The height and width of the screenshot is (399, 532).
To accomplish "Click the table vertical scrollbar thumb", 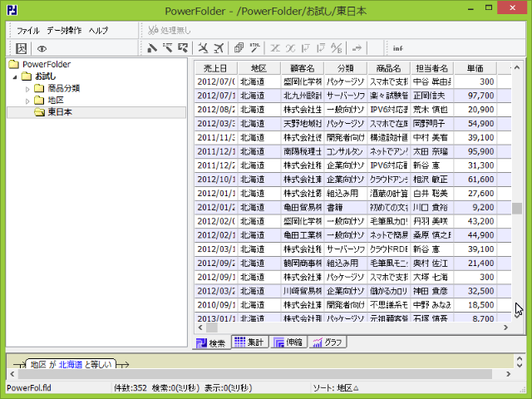I will click(517, 209).
